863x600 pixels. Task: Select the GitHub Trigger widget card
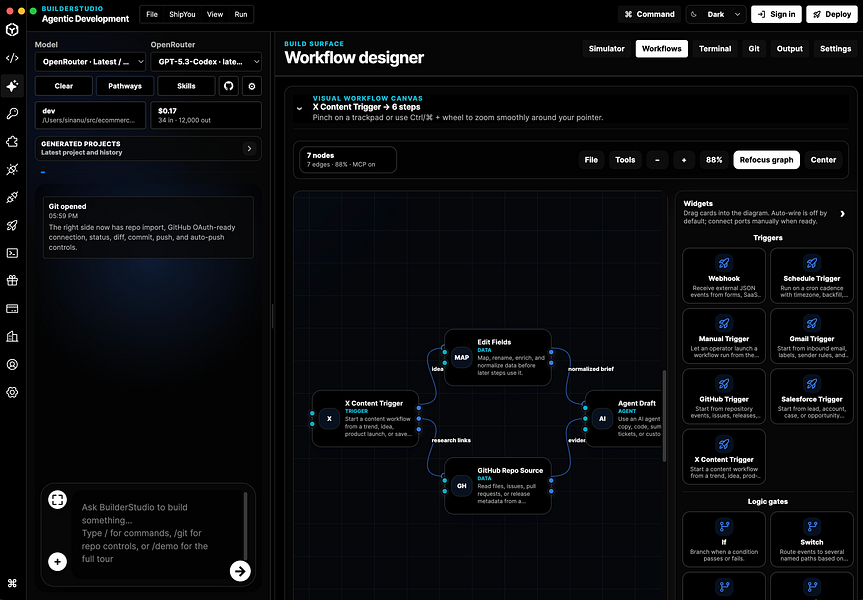pyautogui.click(x=724, y=396)
